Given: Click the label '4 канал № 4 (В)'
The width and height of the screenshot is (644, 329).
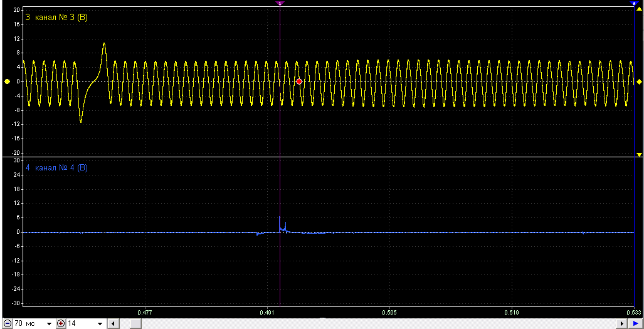Looking at the screenshot, I should point(56,168).
